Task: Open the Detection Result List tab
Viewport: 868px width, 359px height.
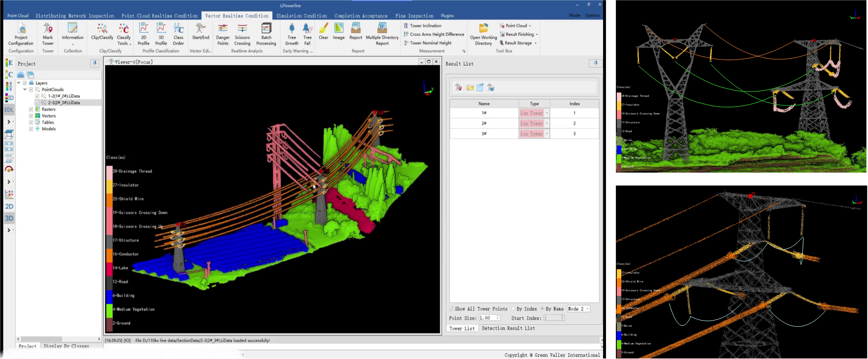Action: pos(508,328)
